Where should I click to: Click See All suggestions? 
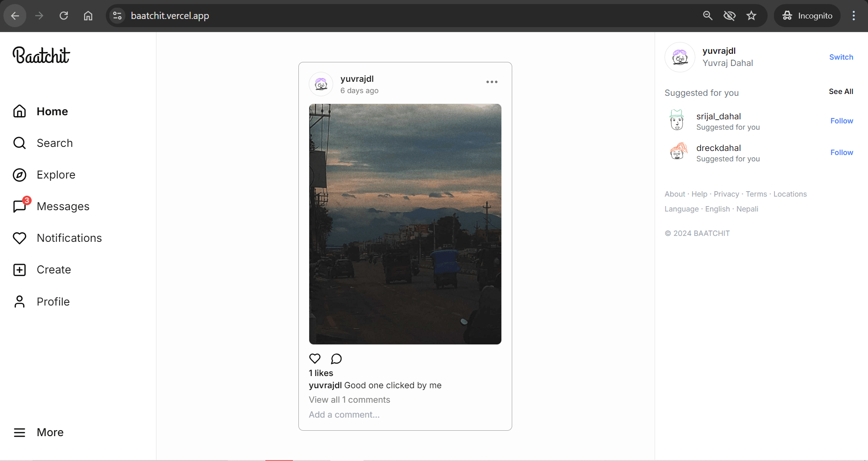[841, 91]
